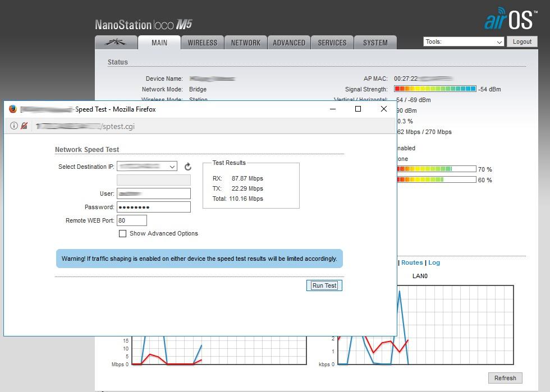Click the Refresh button in airOS page
This screenshot has height=392, width=550.
coord(505,378)
